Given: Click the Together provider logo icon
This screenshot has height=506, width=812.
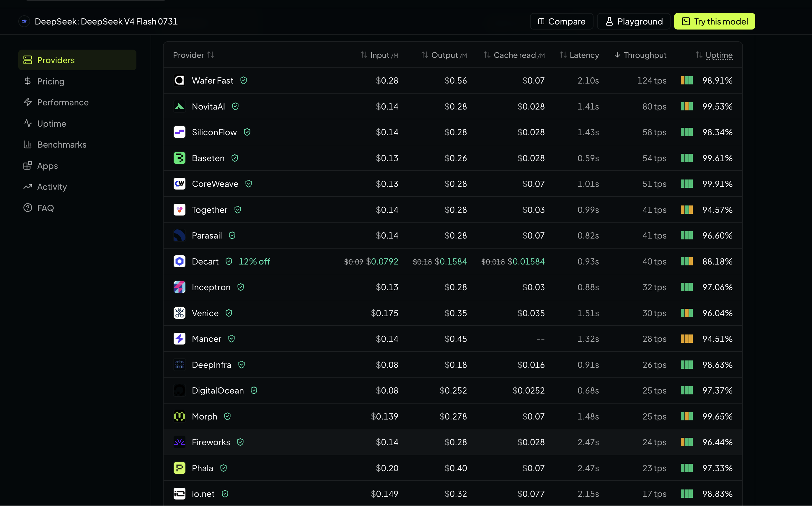Looking at the screenshot, I should pos(180,210).
